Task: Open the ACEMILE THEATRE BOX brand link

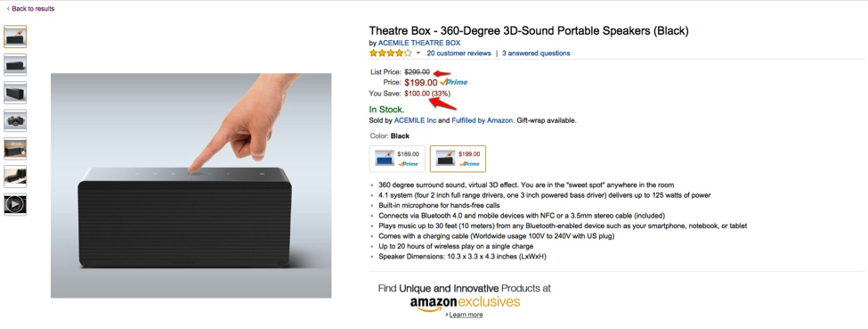Action: pyautogui.click(x=419, y=43)
